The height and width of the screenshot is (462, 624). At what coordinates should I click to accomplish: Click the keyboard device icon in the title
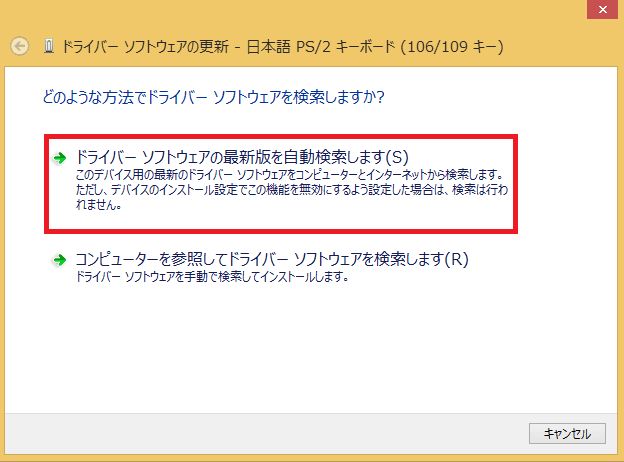(49, 46)
